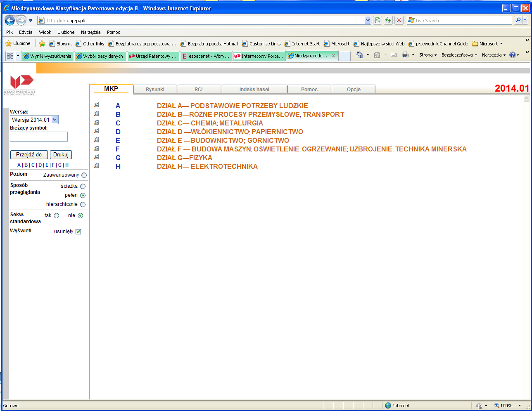Click the magnifier icon beside section H
The width and height of the screenshot is (532, 411).
click(96, 166)
